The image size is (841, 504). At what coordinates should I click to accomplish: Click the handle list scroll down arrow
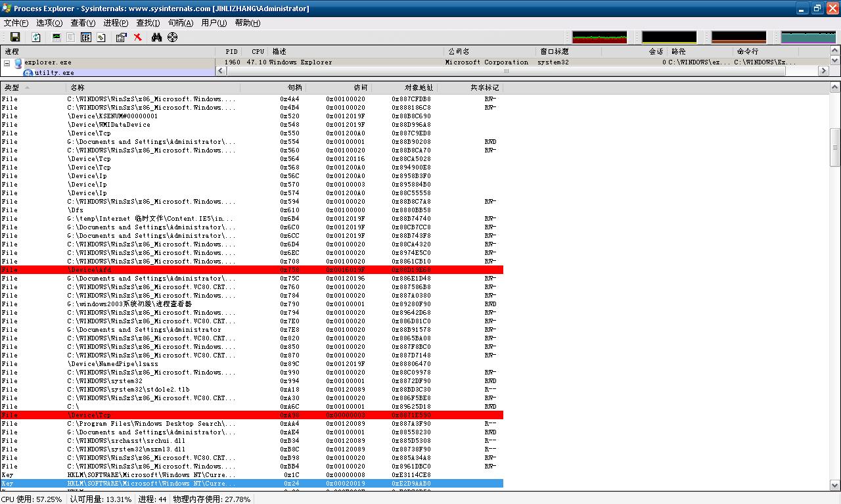coord(835,485)
